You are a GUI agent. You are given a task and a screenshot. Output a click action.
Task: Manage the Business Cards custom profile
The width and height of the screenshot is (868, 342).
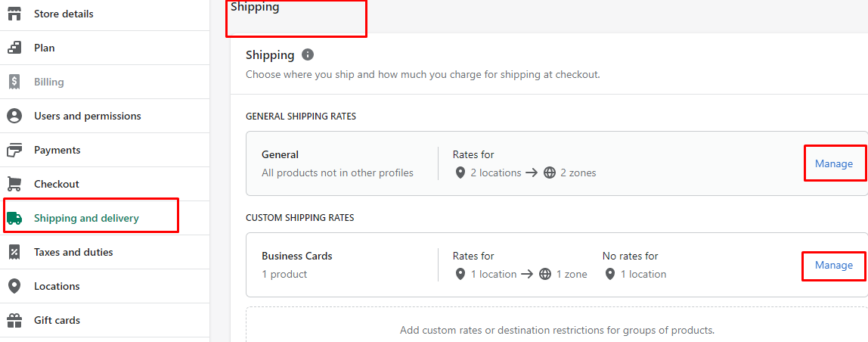834,266
